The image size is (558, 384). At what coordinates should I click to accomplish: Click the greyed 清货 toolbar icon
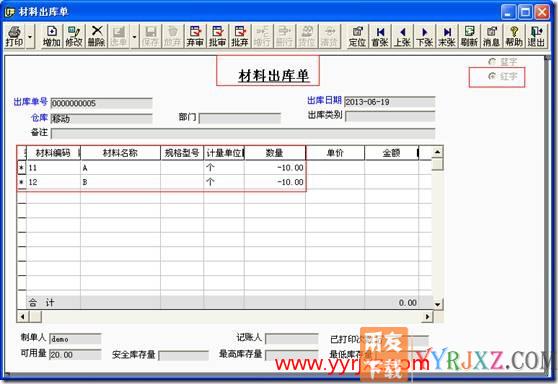tap(329, 36)
